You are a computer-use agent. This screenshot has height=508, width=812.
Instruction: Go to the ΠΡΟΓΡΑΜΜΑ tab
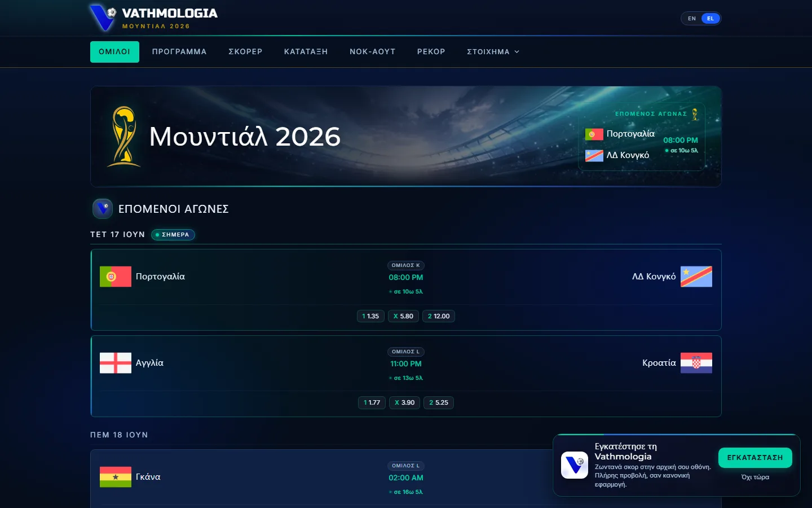coord(179,52)
